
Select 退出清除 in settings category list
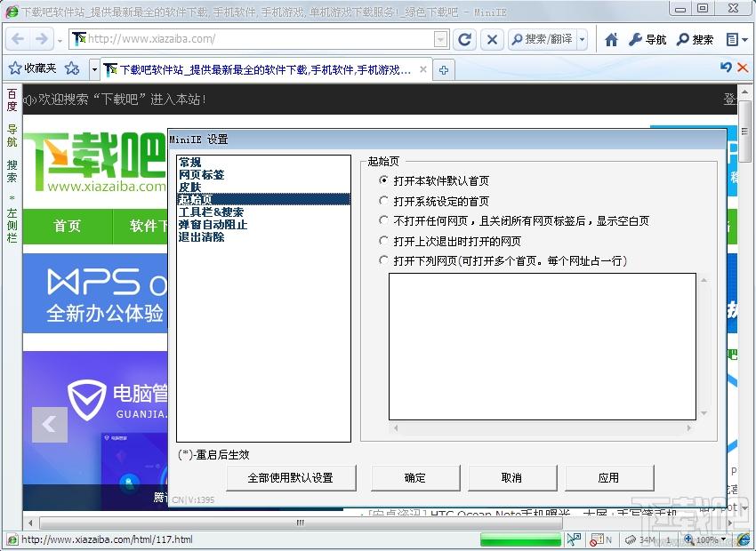click(201, 237)
